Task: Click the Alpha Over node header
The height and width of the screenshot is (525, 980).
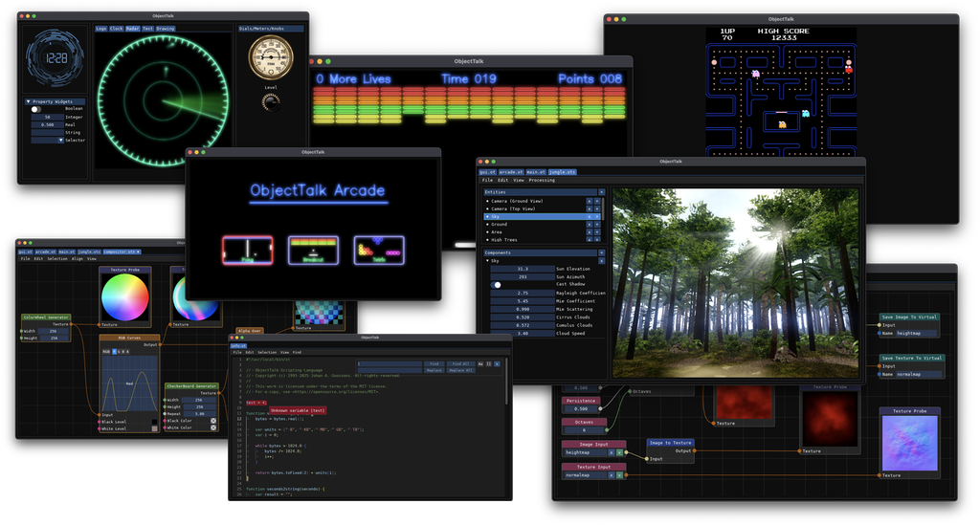Action: point(250,331)
